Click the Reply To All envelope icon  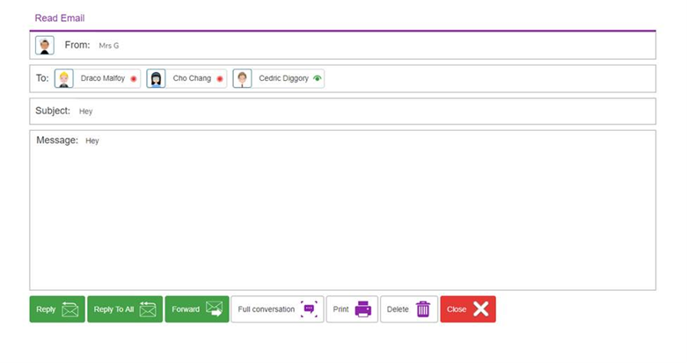point(148,309)
